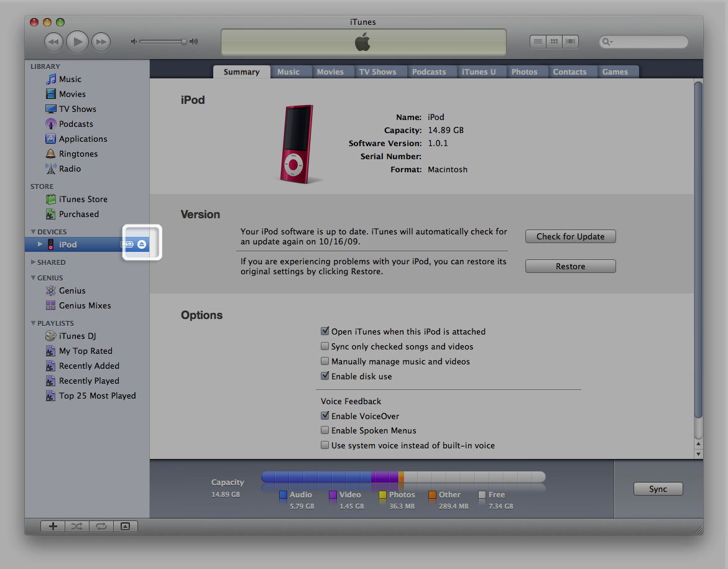Switch to list view
Viewport: 728px width, 569px height.
(538, 42)
